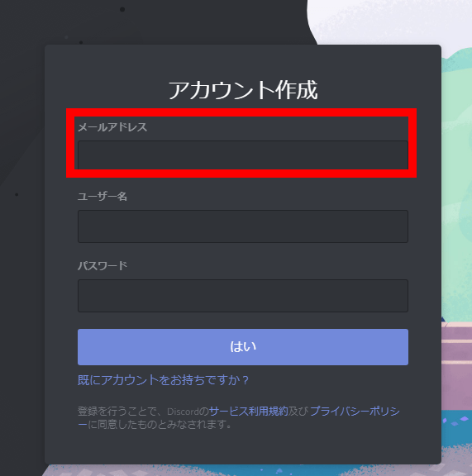
Task: Click the blue water illustration at bottom right
Action: coord(456,431)
